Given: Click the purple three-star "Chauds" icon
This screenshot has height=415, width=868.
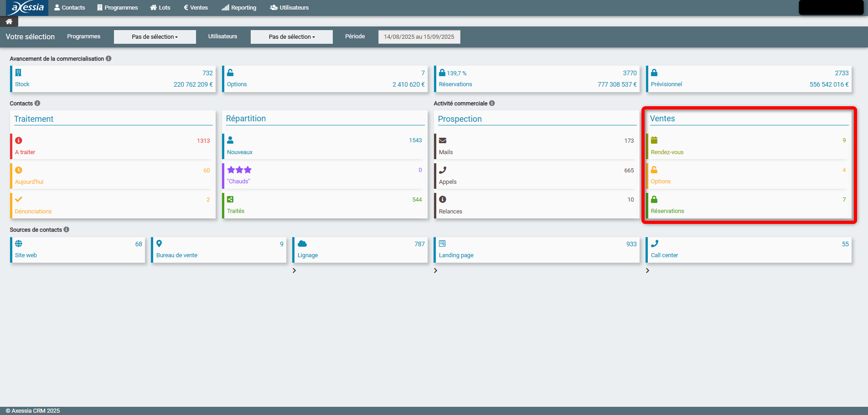Looking at the screenshot, I should tap(239, 170).
